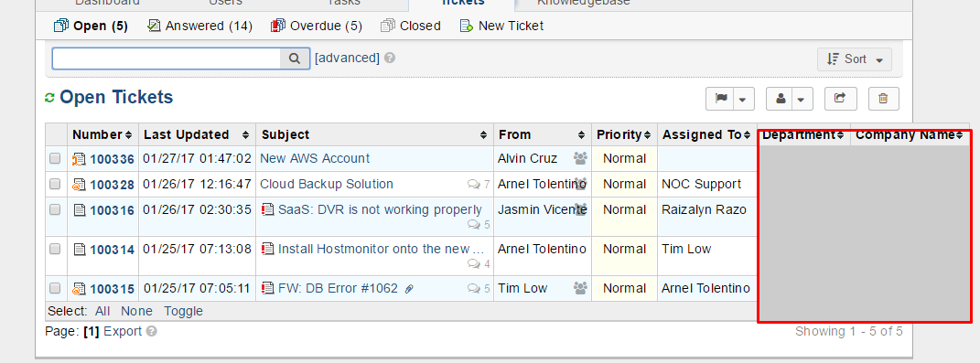Open the Cloud Backup Solution ticket
Screen dimensions: 980x363
tap(327, 185)
